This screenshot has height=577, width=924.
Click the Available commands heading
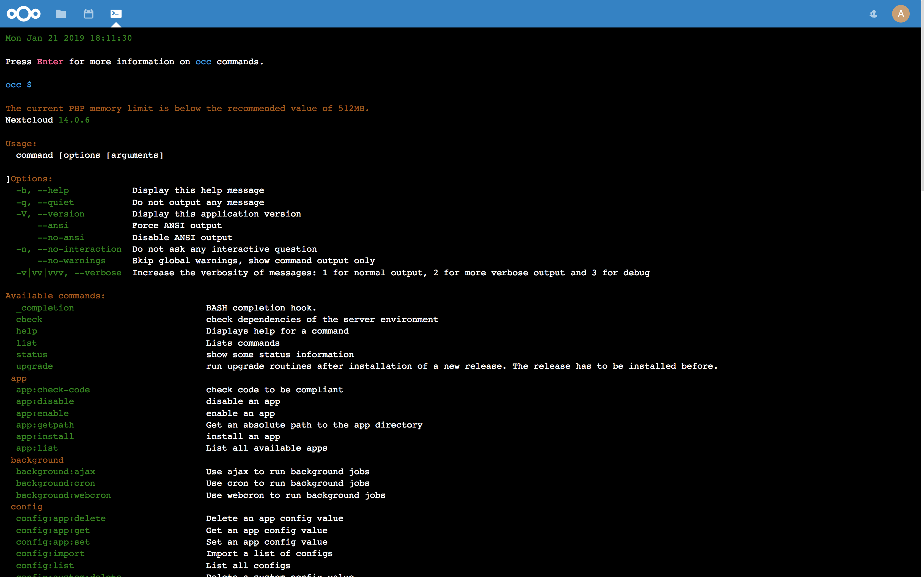coord(55,296)
